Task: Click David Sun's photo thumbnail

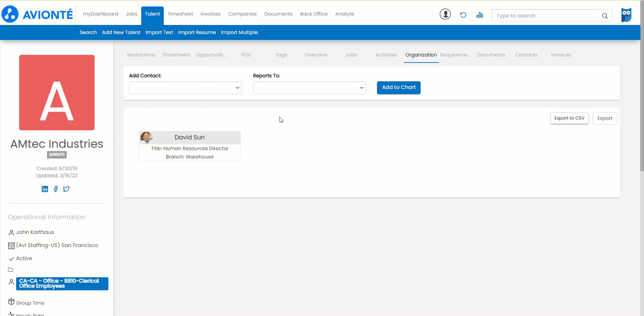Action: [146, 137]
